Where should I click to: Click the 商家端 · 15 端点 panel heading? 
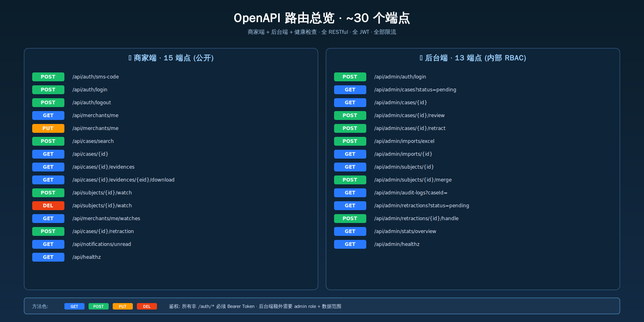point(171,58)
